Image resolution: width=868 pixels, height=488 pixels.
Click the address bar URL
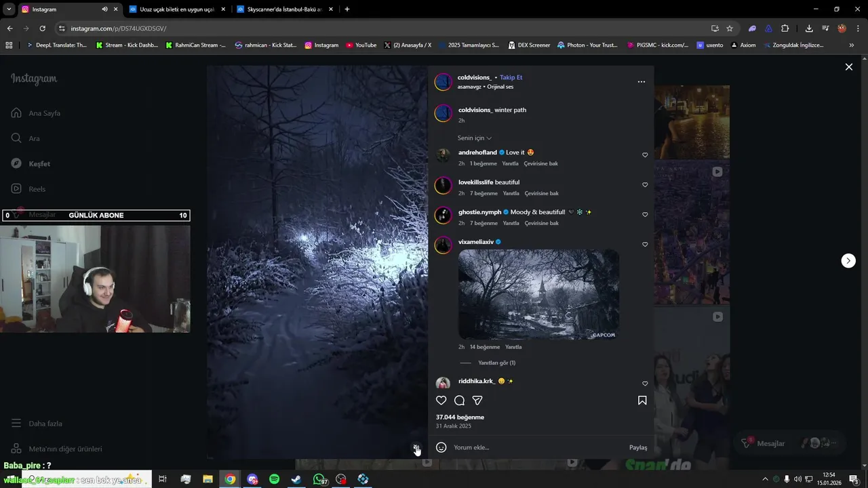119,28
